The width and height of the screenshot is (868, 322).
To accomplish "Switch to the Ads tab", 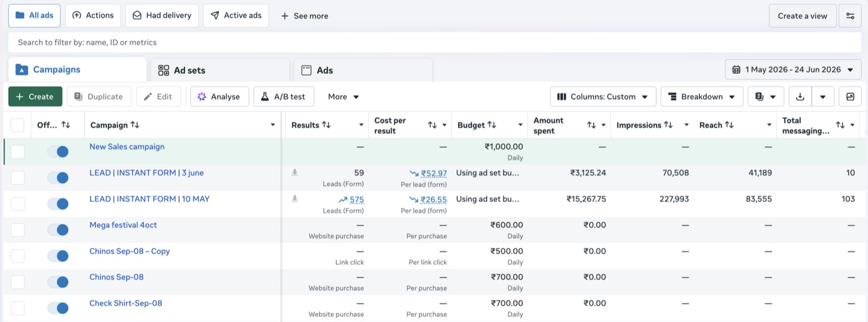I will (x=363, y=70).
